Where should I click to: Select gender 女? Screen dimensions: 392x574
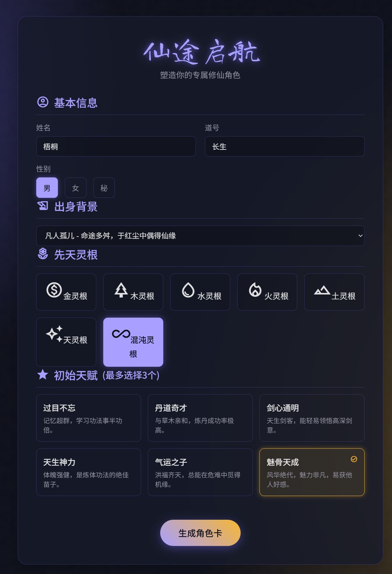pyautogui.click(x=76, y=187)
